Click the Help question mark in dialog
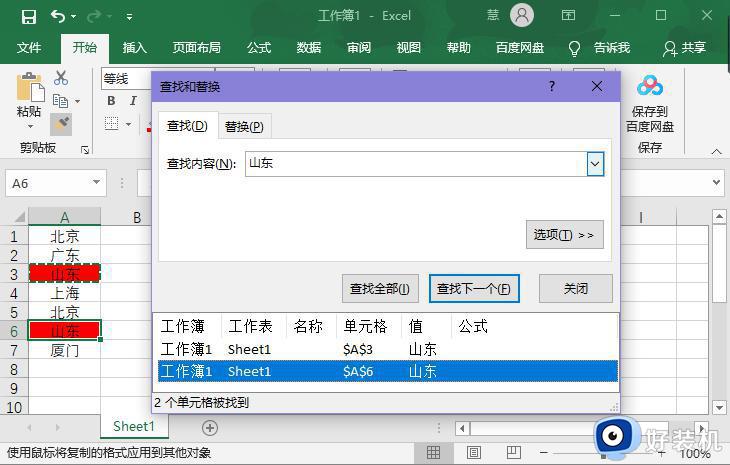The image size is (730, 465). 552,86
